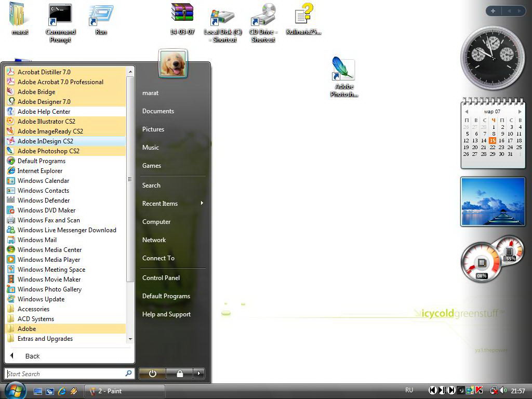Click the RU language indicator

[409, 390]
